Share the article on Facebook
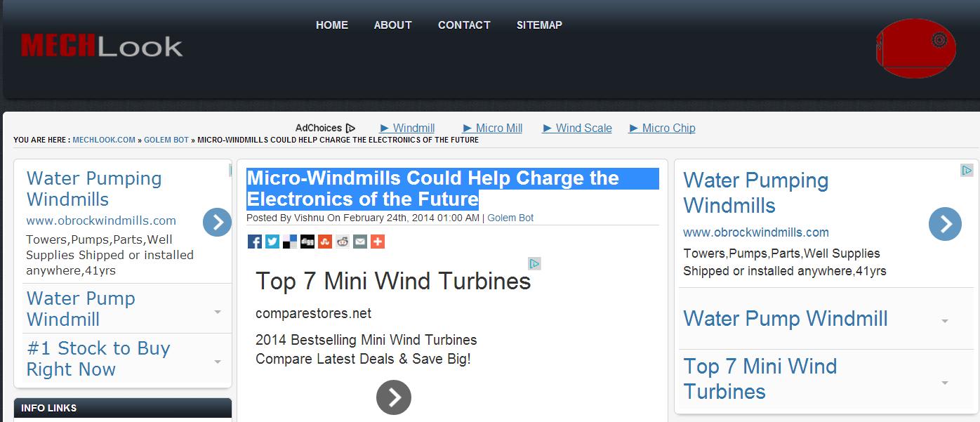This screenshot has height=422, width=980. pos(255,242)
